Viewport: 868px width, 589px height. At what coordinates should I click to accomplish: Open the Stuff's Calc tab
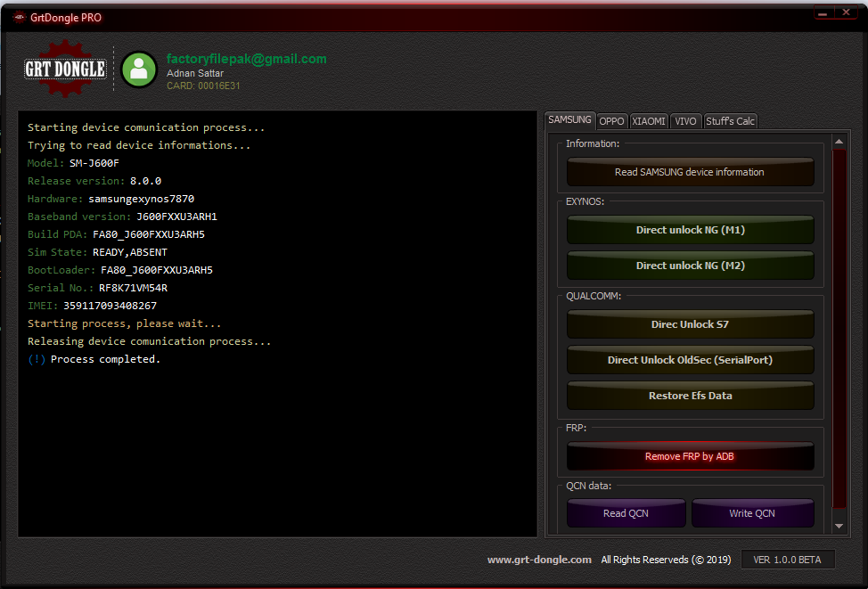point(730,121)
